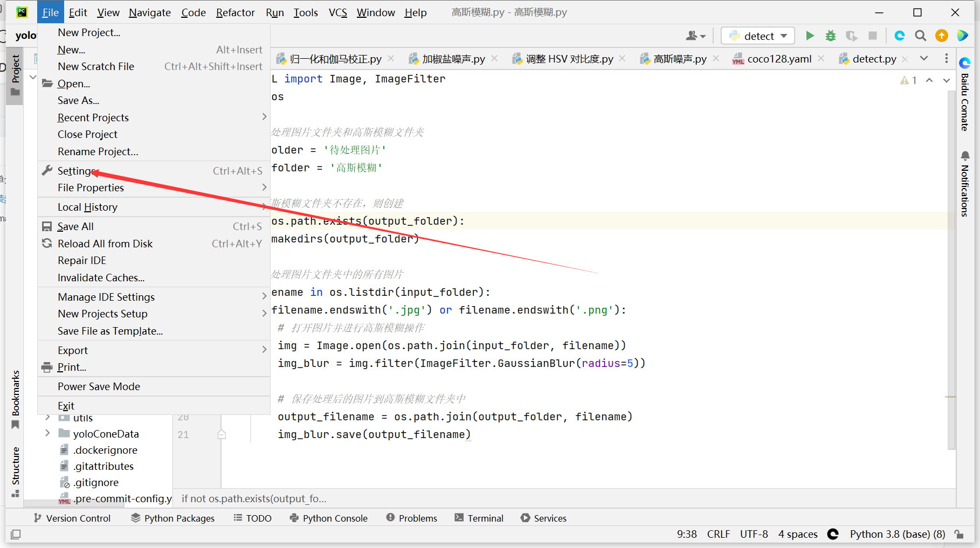Open the TODO tool window
The height and width of the screenshot is (548, 980).
[x=252, y=518]
